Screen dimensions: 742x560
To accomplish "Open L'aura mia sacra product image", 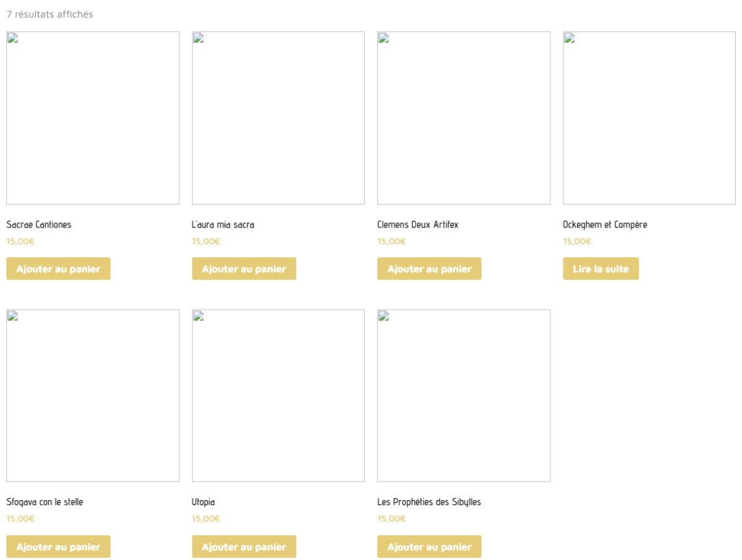I will [x=278, y=118].
